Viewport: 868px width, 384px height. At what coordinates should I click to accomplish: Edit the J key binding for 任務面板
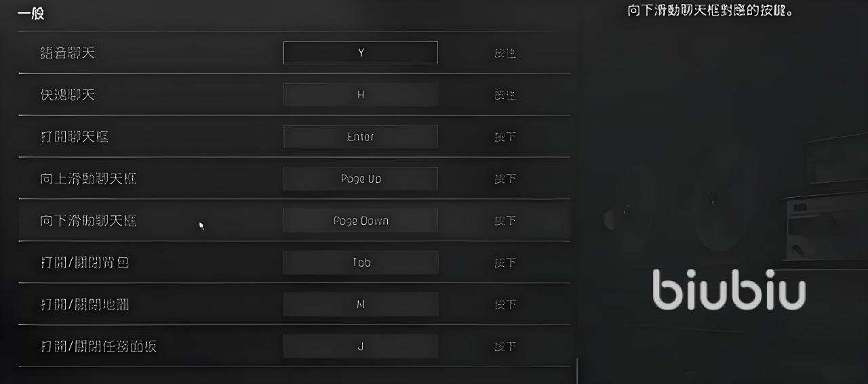click(x=360, y=347)
